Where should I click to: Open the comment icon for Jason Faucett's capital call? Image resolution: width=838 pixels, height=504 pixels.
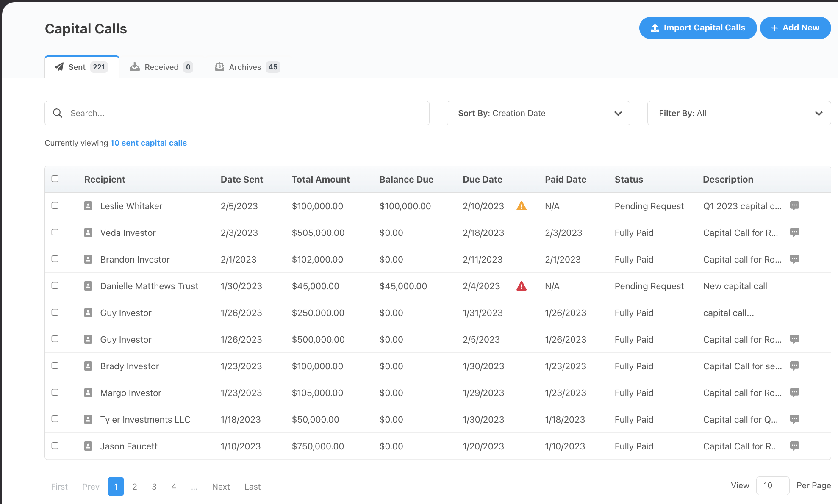(x=794, y=446)
